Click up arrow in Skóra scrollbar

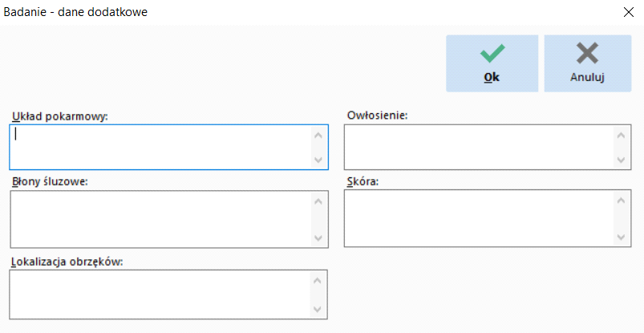click(x=621, y=201)
